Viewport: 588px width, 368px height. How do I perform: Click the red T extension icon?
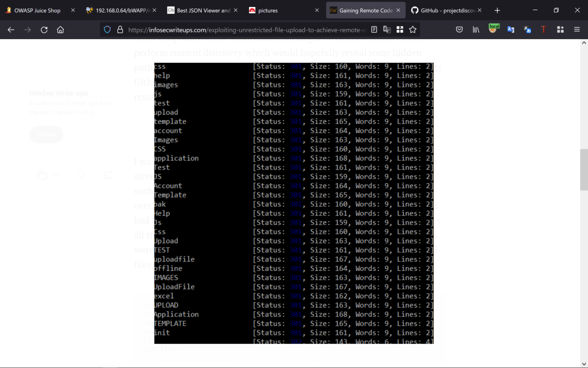pos(543,30)
